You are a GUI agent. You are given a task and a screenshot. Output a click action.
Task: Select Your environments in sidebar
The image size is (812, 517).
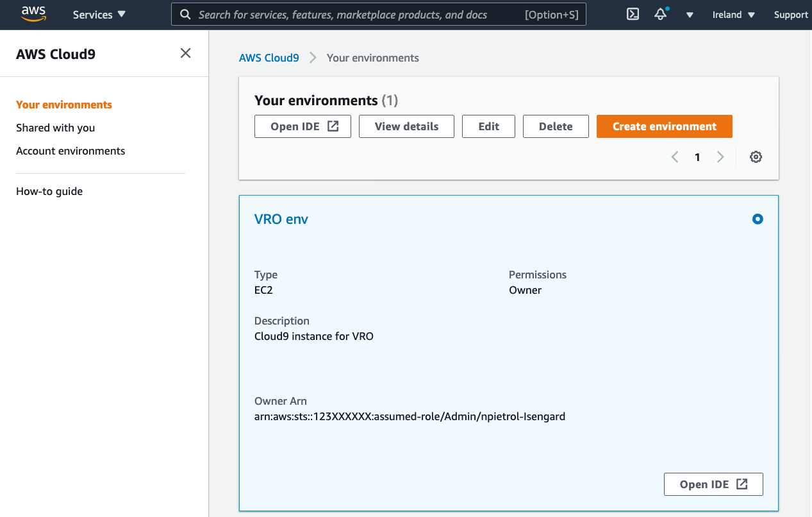click(x=64, y=105)
